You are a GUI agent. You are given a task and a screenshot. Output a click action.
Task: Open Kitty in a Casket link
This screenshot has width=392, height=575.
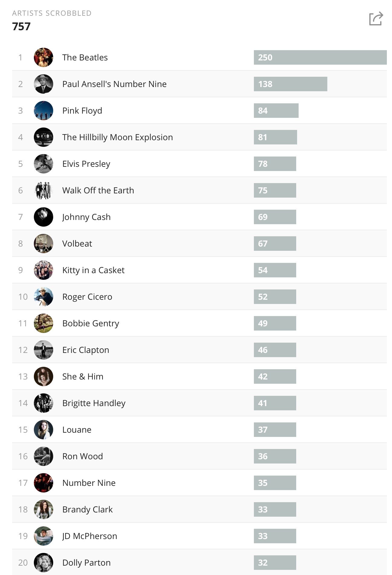pos(93,270)
